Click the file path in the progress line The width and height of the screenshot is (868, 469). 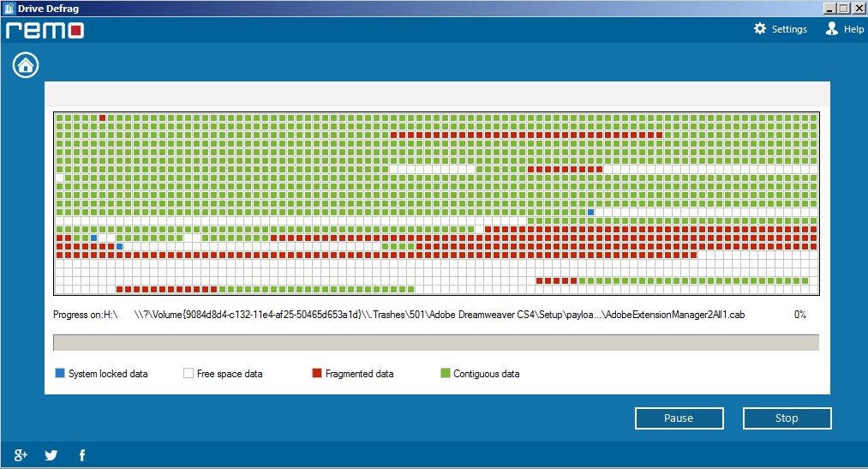point(439,315)
